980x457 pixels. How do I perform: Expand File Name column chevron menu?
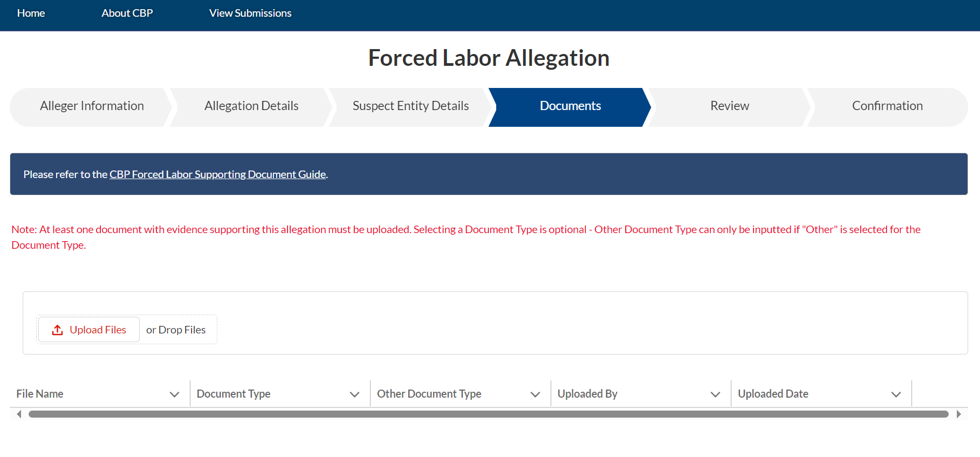click(174, 394)
